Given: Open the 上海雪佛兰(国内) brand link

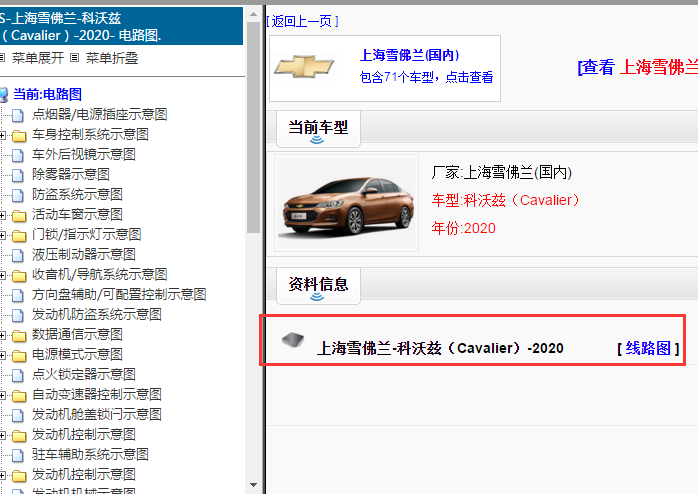Looking at the screenshot, I should [x=409, y=55].
